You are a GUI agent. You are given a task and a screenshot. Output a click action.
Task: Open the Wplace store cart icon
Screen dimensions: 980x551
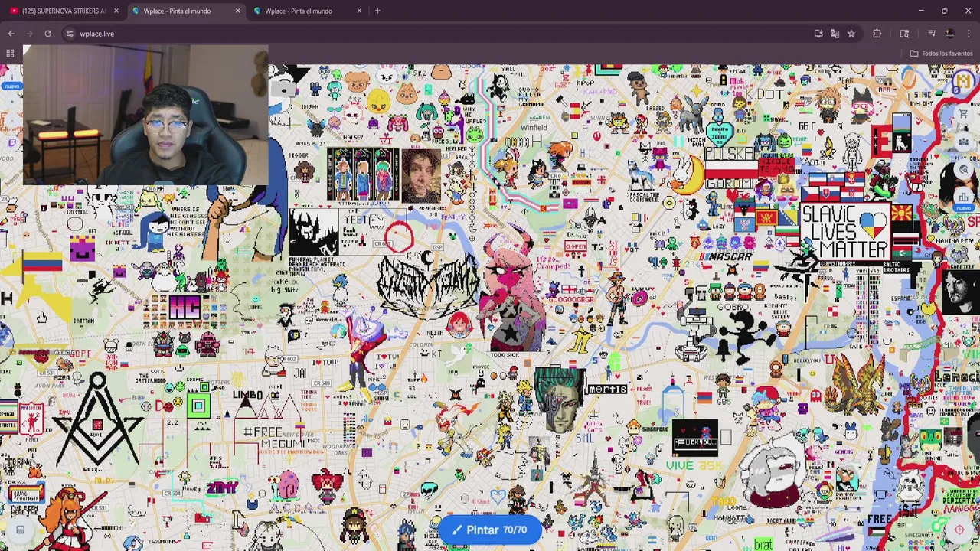point(963,115)
